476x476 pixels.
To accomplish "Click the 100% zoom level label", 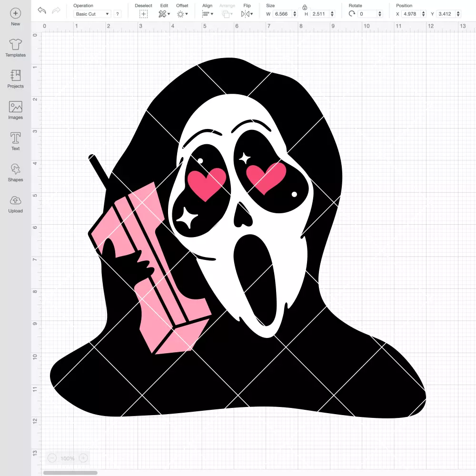I will tap(68, 458).
